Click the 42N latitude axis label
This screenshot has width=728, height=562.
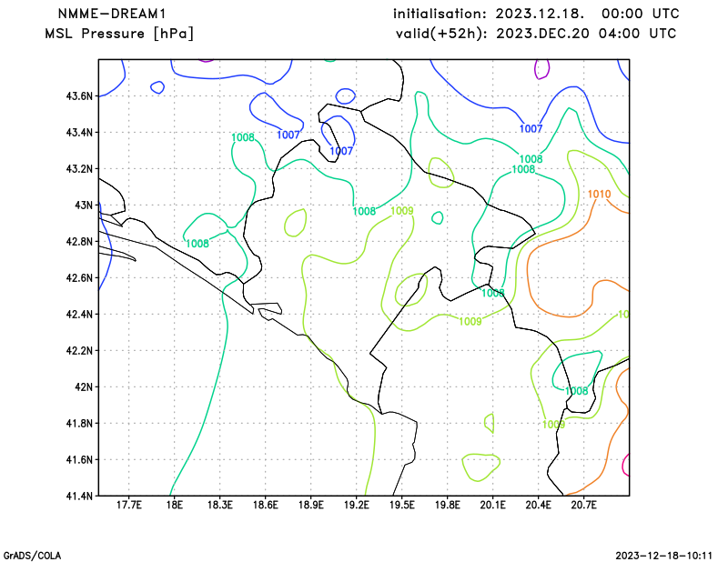[84, 387]
